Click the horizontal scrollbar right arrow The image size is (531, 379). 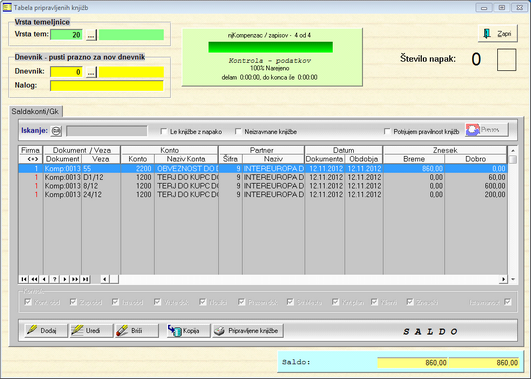click(x=503, y=279)
